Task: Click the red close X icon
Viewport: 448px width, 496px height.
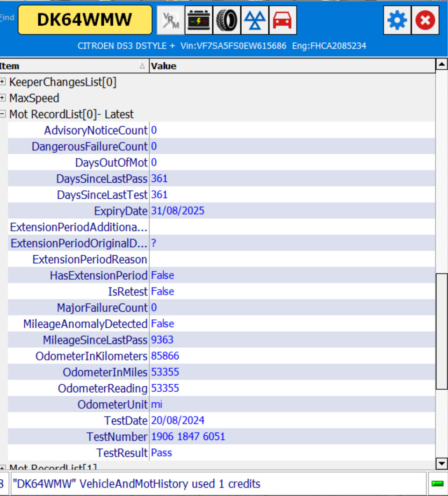Action: coord(425,21)
